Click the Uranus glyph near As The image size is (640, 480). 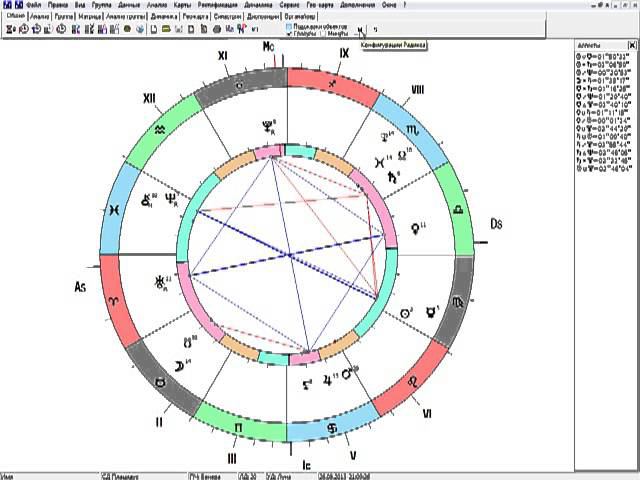pos(160,282)
